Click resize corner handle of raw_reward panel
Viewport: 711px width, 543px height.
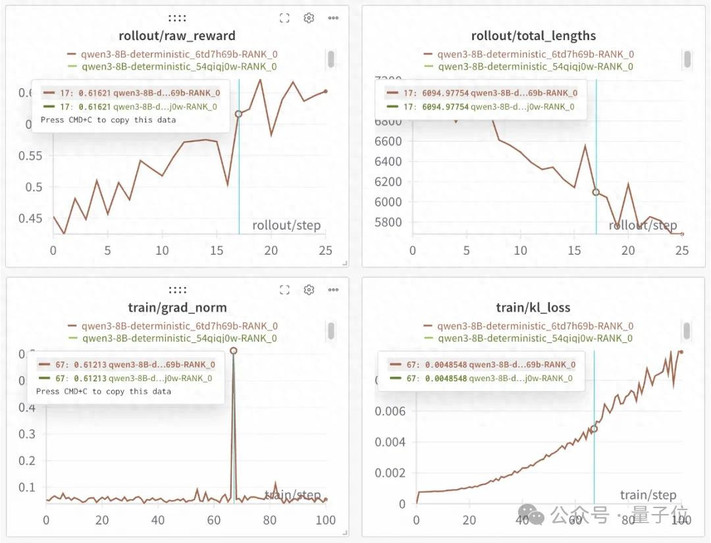(x=345, y=263)
